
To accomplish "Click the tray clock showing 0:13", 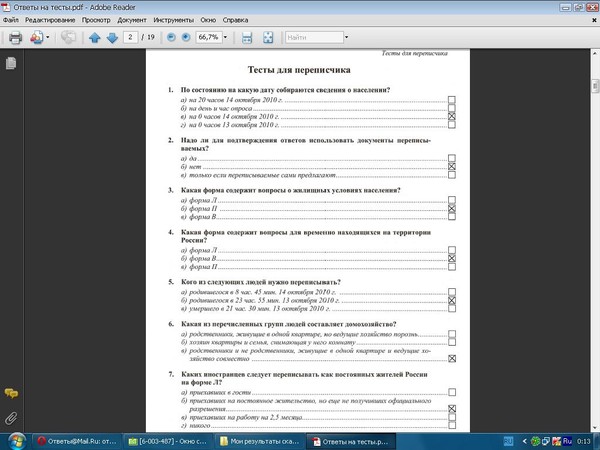I will 584,441.
